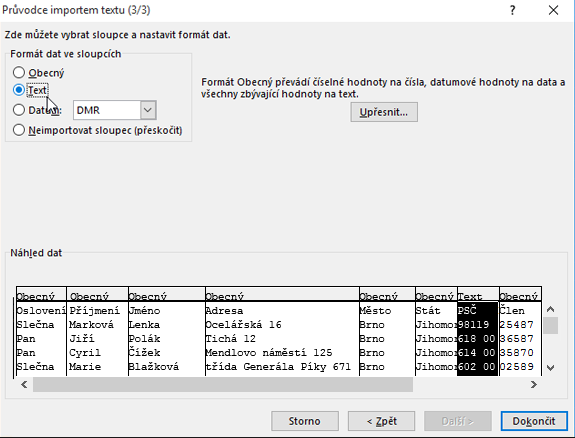Click cell 'Mendlovo náměstí 125'
575x438 pixels.
pyautogui.click(x=269, y=353)
